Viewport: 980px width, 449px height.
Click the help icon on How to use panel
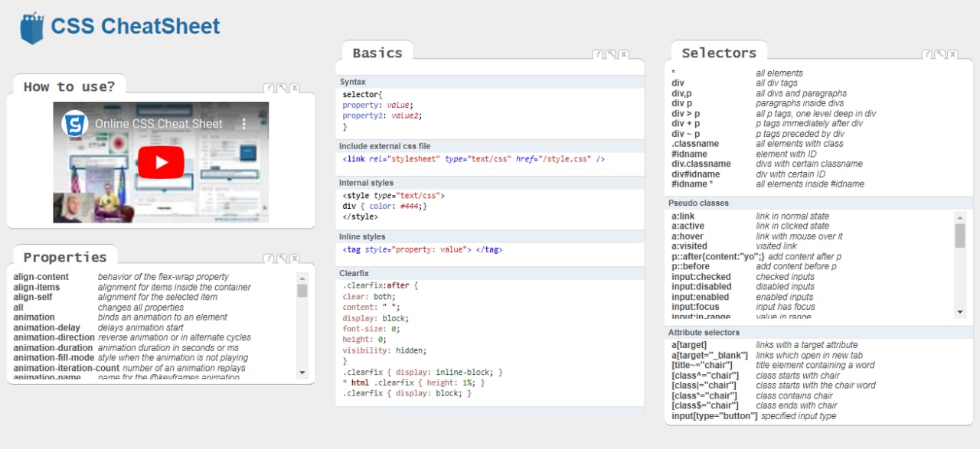[x=269, y=89]
